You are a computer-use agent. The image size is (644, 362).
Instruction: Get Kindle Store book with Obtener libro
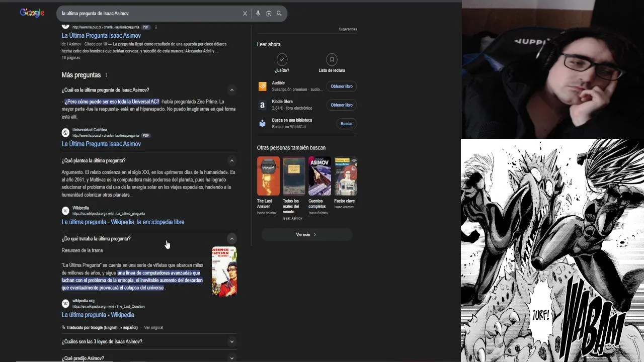pos(342,105)
